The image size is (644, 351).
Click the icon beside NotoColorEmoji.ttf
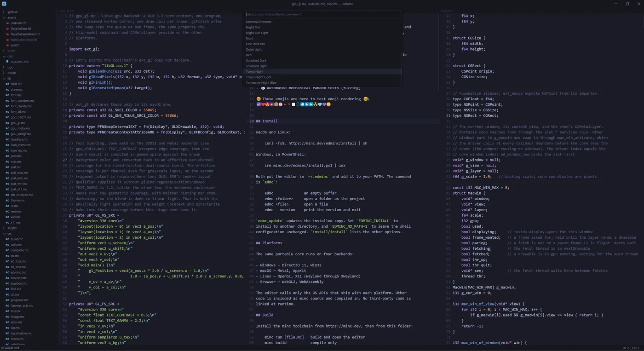pyautogui.click(x=7, y=40)
